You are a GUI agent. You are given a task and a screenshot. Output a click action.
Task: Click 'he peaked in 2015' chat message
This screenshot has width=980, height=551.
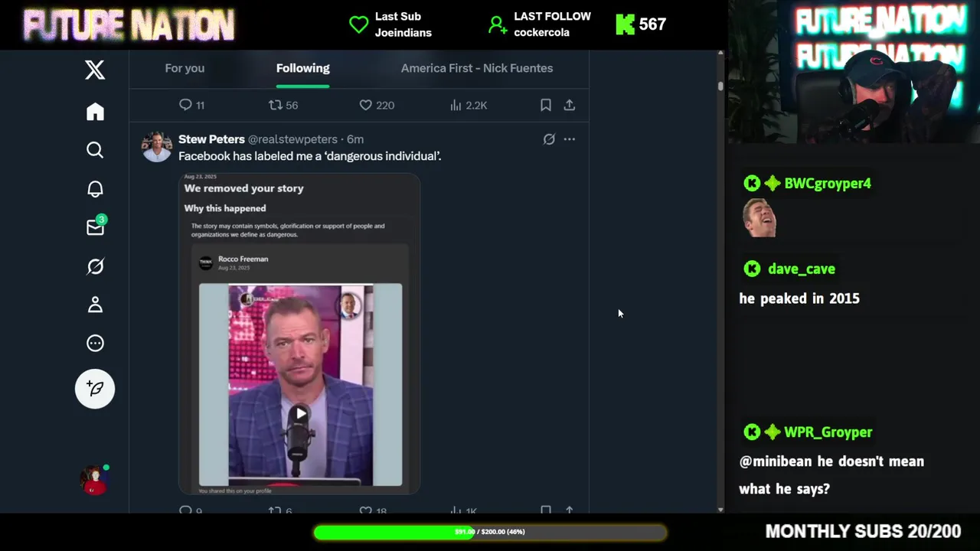[x=799, y=299]
